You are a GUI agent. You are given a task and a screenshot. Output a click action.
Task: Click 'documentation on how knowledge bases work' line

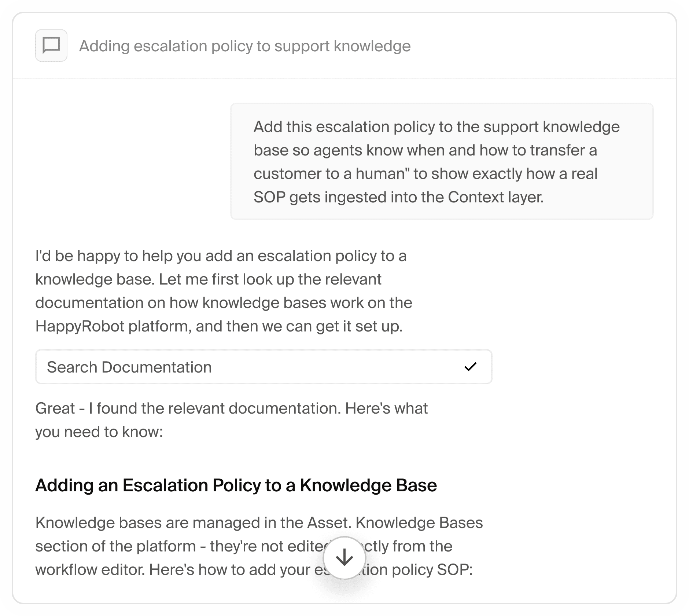[x=224, y=302]
